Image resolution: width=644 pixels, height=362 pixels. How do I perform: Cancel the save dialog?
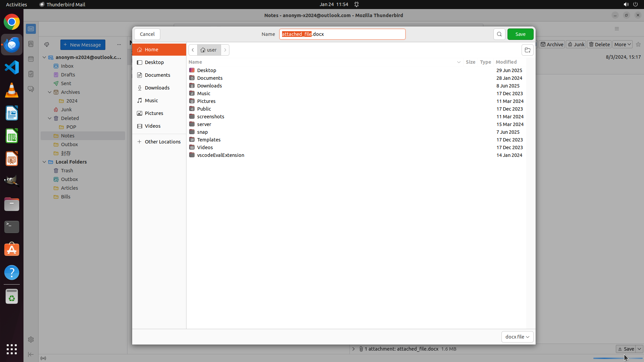[147, 34]
